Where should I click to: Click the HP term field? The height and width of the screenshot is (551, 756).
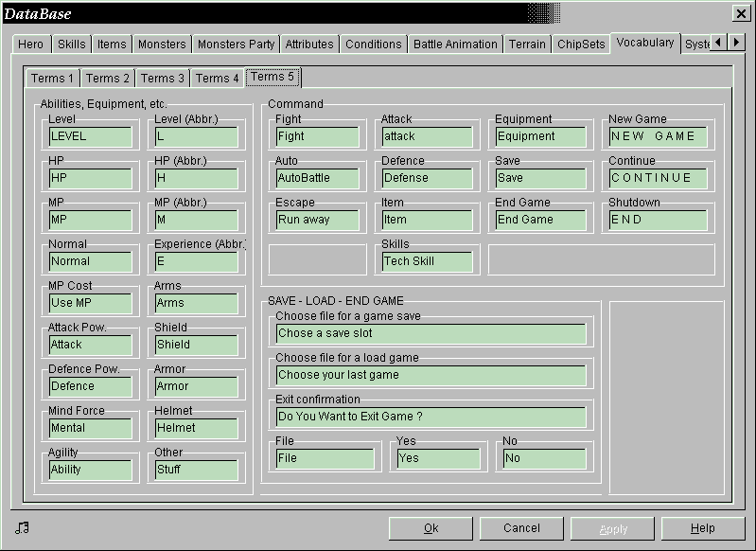(90, 178)
